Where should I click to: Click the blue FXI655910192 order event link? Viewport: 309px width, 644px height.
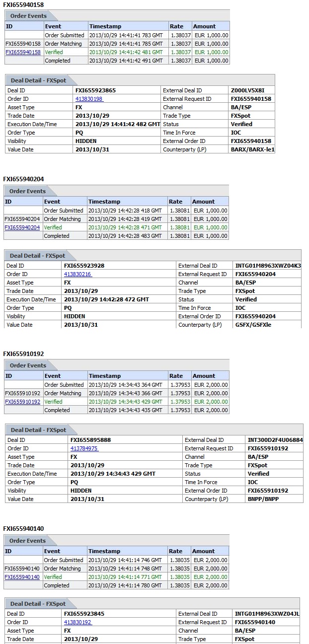click(23, 402)
